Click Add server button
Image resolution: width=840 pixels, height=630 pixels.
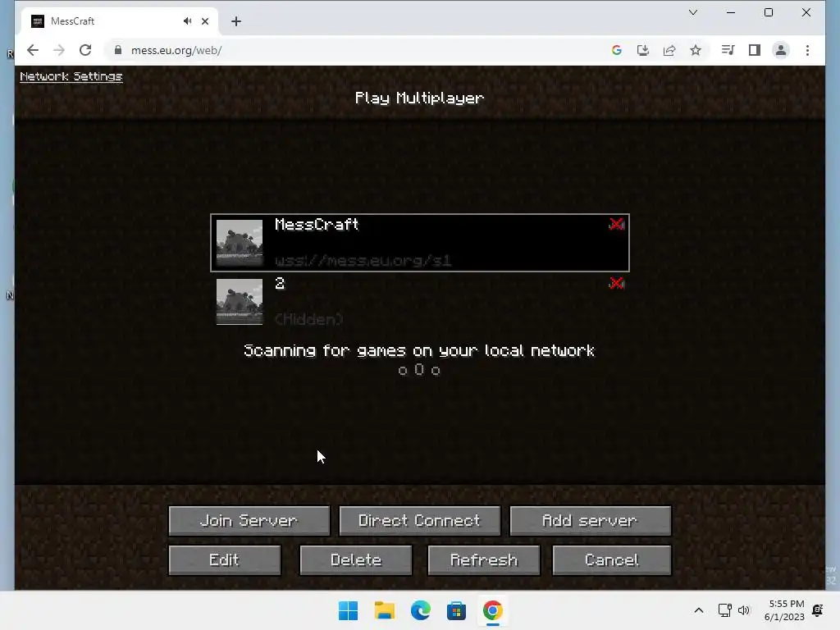click(x=591, y=521)
